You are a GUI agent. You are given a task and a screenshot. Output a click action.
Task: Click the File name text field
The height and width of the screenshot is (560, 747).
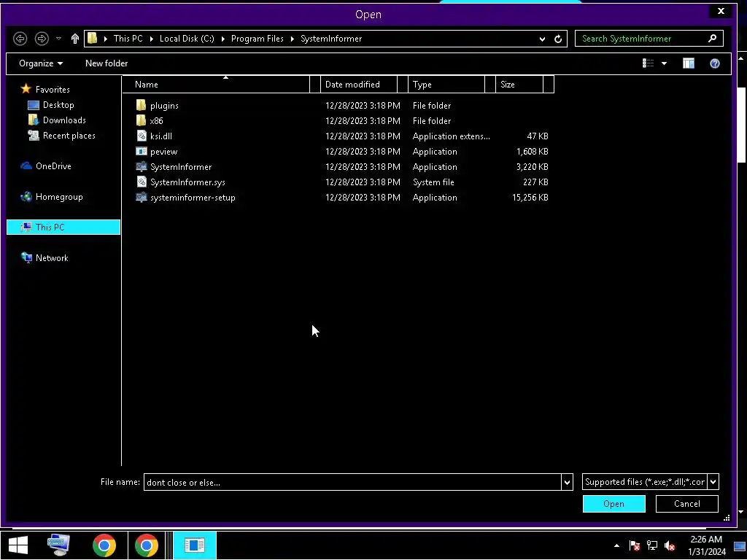pos(352,483)
